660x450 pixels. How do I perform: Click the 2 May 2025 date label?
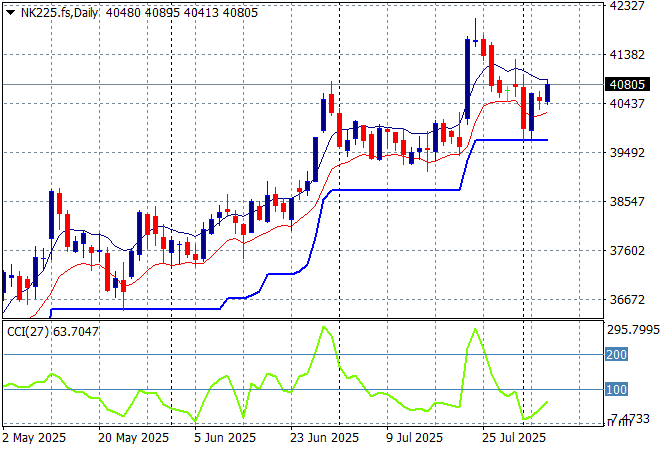click(x=34, y=438)
